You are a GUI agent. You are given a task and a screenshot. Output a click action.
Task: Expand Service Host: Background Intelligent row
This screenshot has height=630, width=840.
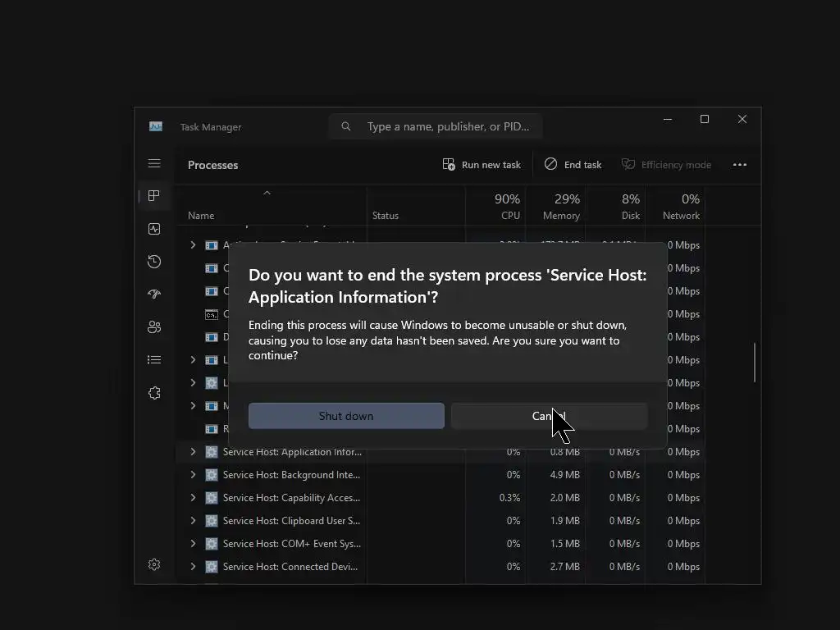(x=193, y=475)
